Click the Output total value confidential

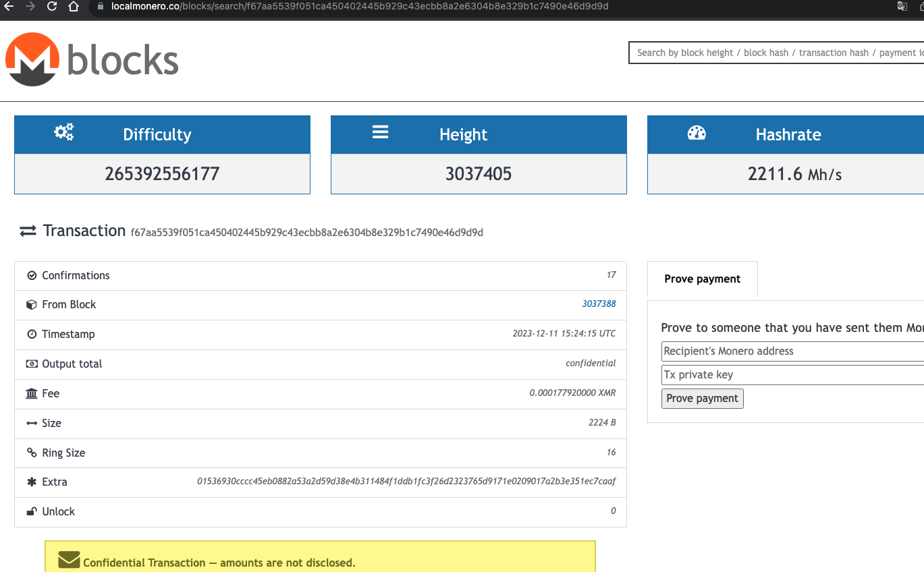pyautogui.click(x=591, y=364)
